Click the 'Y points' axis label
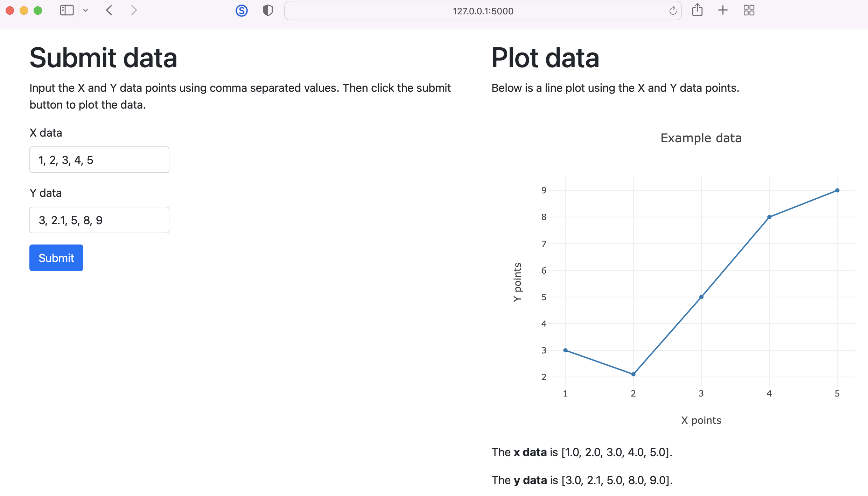868x496 pixels. pos(517,282)
